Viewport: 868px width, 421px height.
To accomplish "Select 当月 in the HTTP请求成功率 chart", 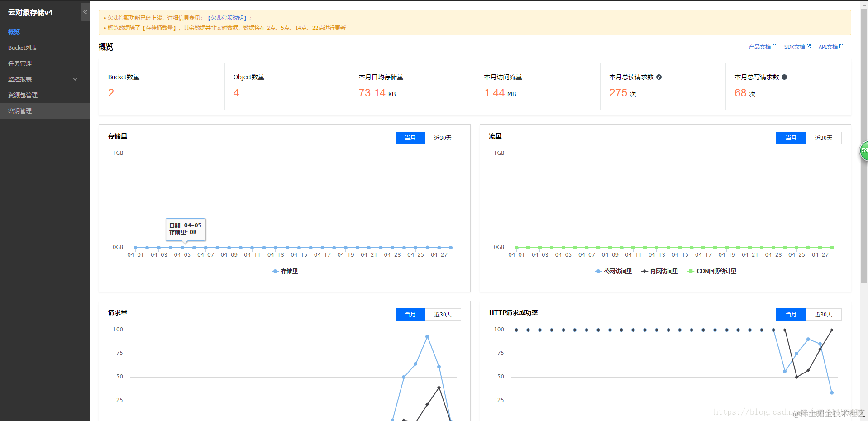I will 791,314.
